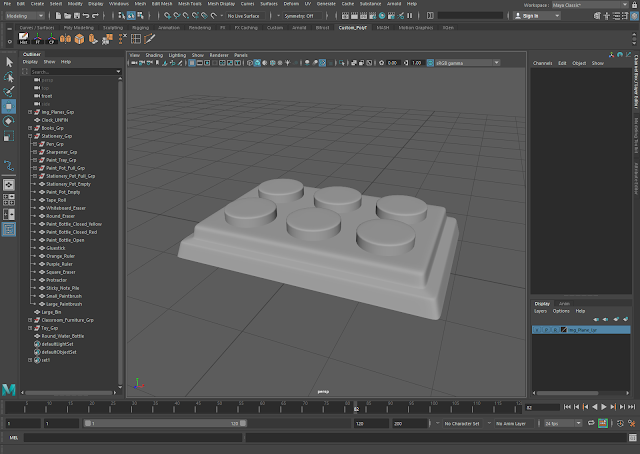Click the Undo arrow icon

tap(86, 16)
